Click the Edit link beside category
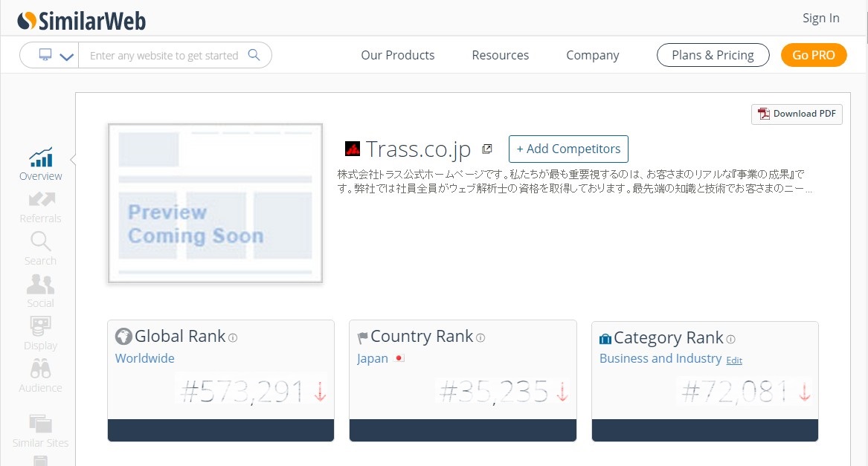This screenshot has width=868, height=466. pos(734,360)
